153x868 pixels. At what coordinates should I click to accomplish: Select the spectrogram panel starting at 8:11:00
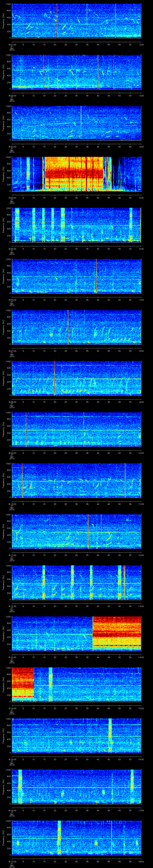[x=76, y=531]
